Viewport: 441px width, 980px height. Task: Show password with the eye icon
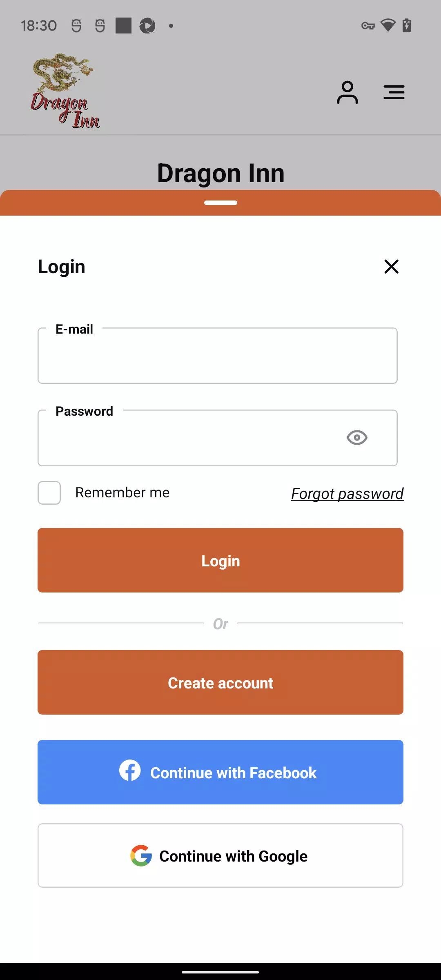click(x=357, y=438)
